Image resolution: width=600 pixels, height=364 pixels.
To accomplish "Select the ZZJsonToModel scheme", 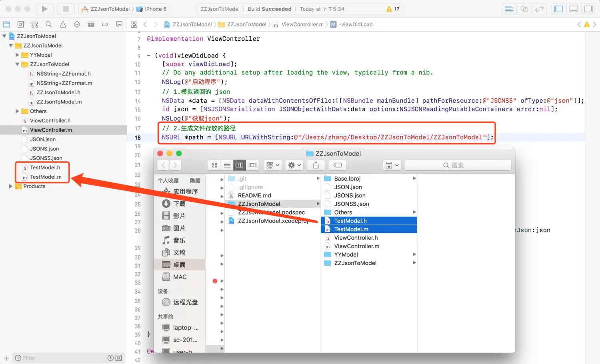I will 106,9.
